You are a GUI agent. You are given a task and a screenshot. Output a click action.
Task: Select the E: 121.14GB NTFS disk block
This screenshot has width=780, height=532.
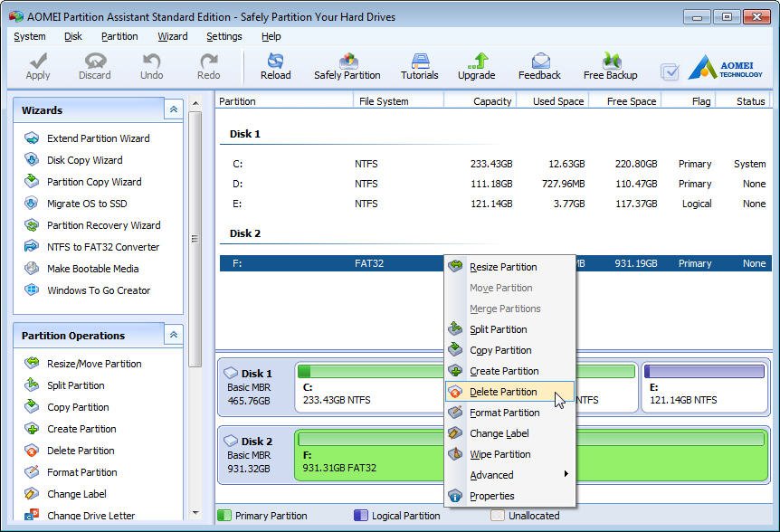click(704, 388)
